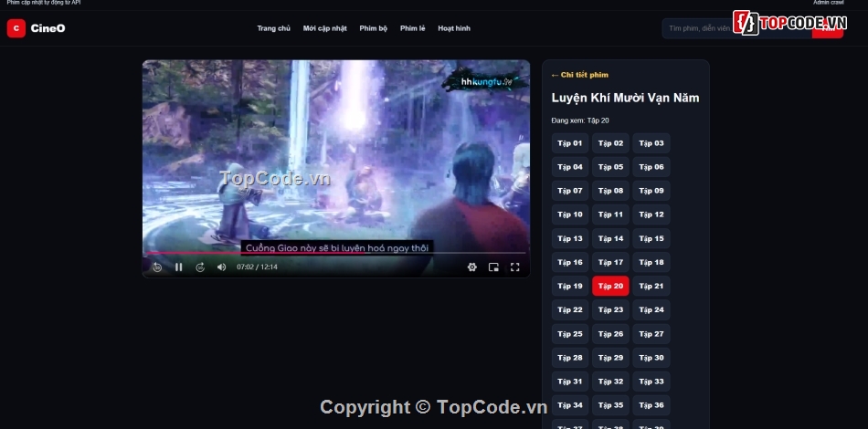868x429 pixels.
Task: Select episode Tập 17
Action: pos(610,263)
